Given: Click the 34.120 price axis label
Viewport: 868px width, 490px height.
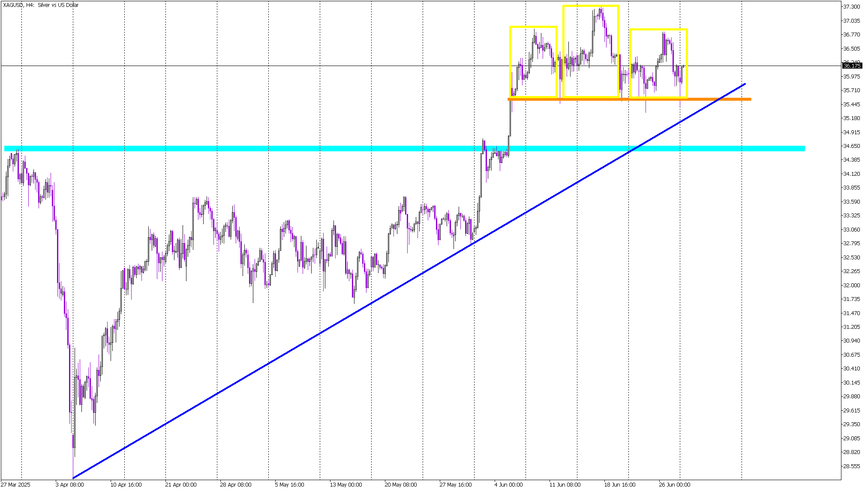Looking at the screenshot, I should [x=851, y=174].
